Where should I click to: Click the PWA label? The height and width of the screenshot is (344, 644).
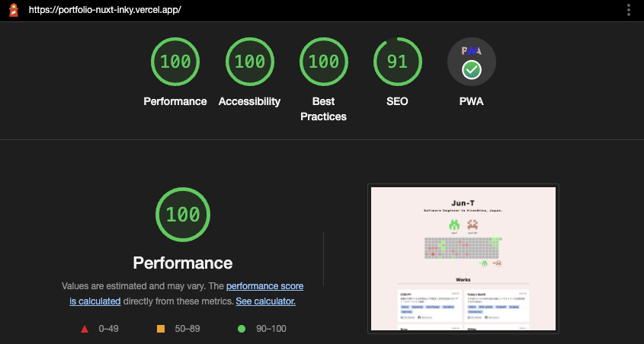tap(472, 101)
